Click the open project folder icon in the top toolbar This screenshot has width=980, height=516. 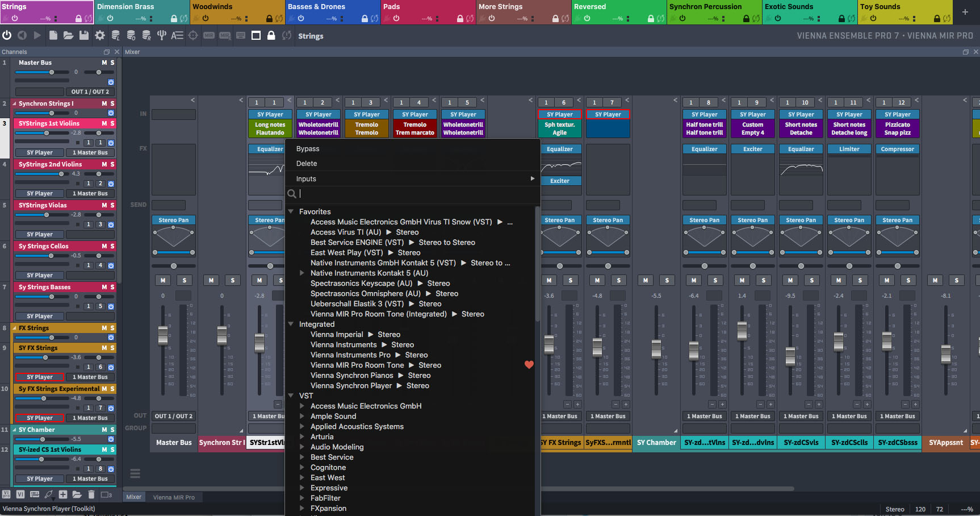(68, 35)
